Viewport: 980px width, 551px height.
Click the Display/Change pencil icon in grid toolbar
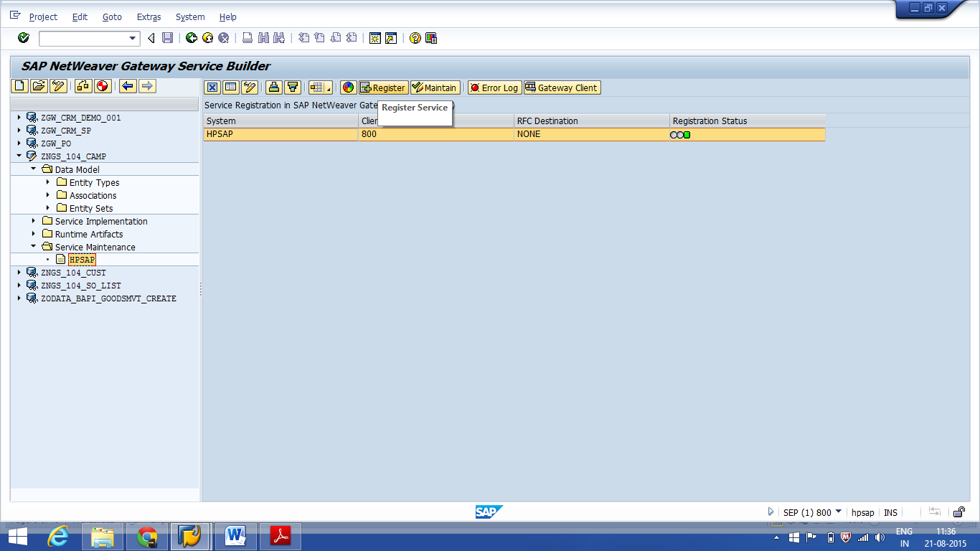tap(250, 88)
